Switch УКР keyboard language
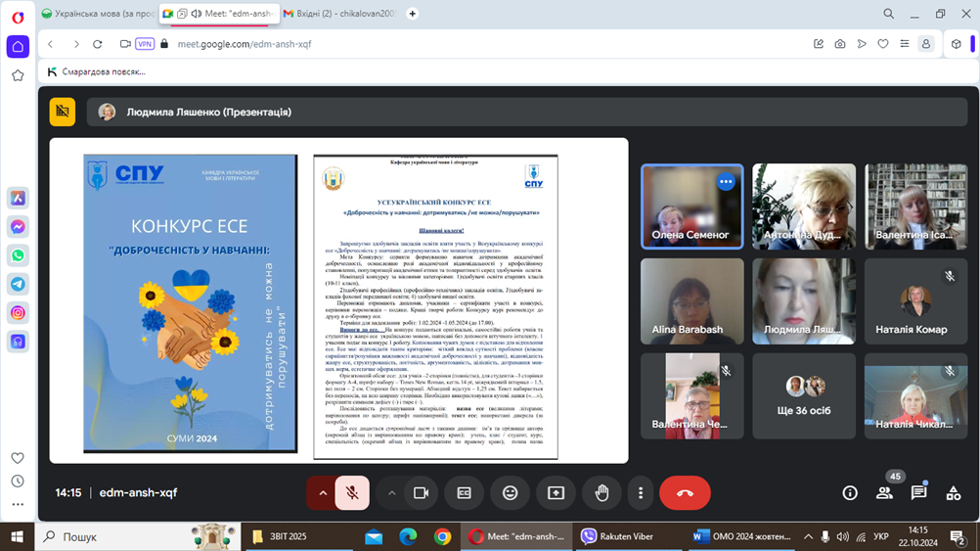The width and height of the screenshot is (980, 551). tap(881, 536)
